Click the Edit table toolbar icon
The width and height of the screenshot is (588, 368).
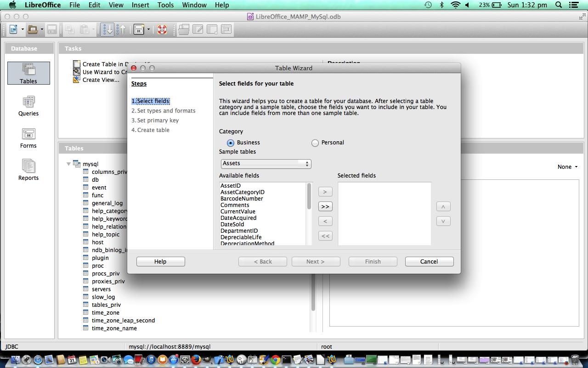pyautogui.click(x=198, y=29)
